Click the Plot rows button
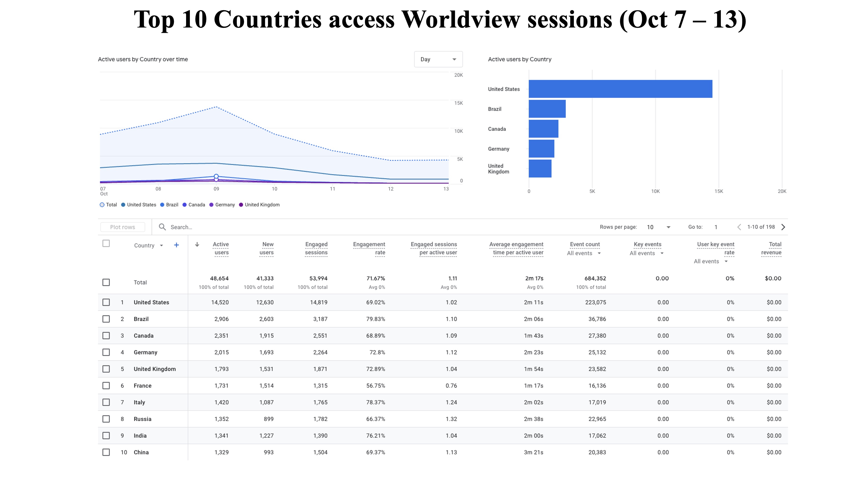 [x=123, y=227]
